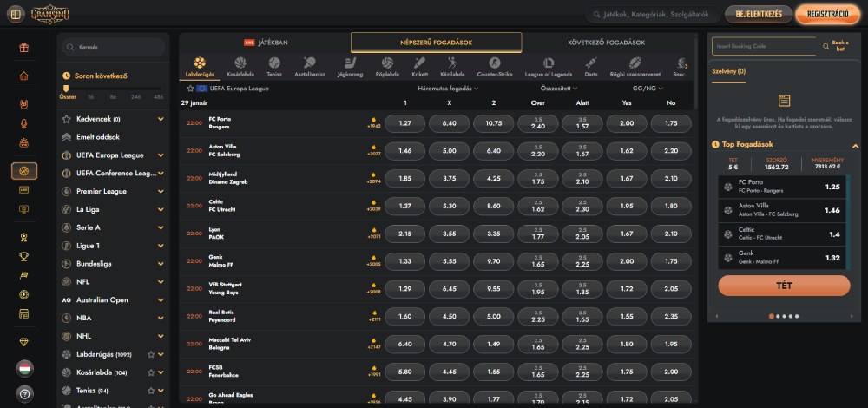Toggle favorite star for Labdarúgás
Screen dimensions: 868x408
coord(150,354)
